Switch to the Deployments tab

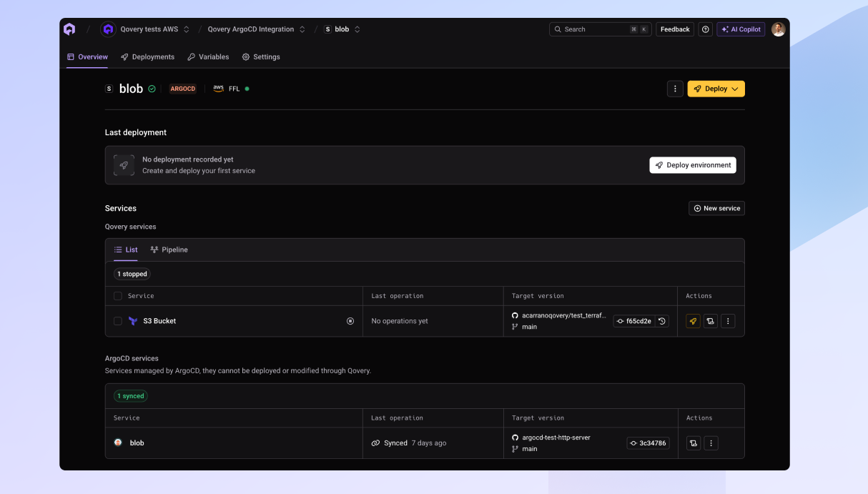click(x=147, y=56)
